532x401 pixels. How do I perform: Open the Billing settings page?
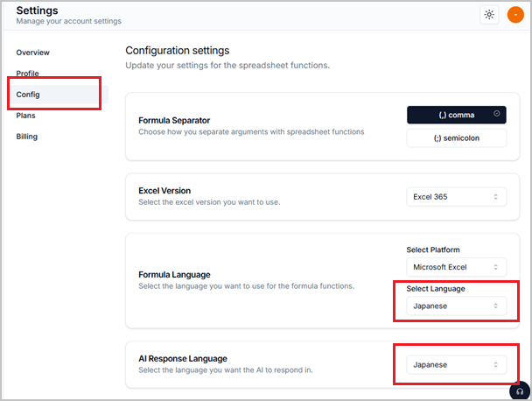tap(27, 137)
